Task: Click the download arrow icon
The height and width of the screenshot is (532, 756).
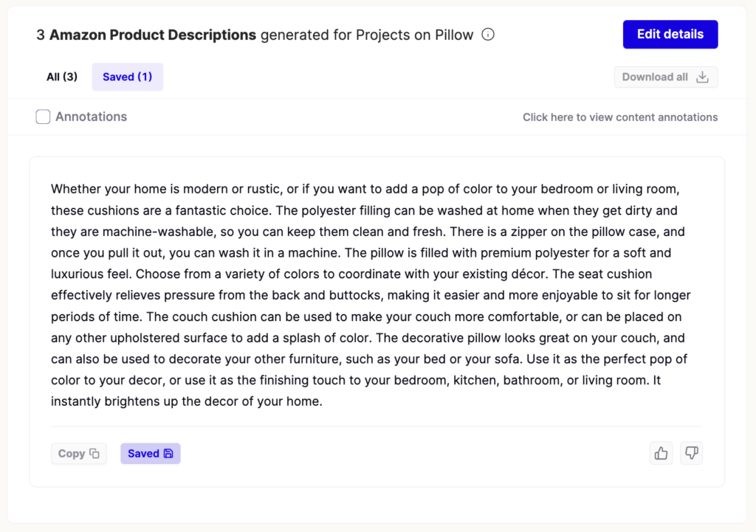Action: click(702, 77)
